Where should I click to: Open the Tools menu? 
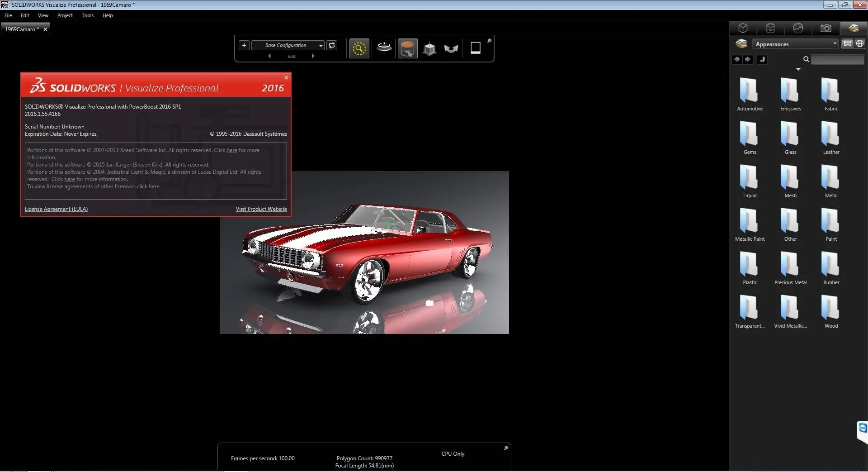tap(87, 15)
